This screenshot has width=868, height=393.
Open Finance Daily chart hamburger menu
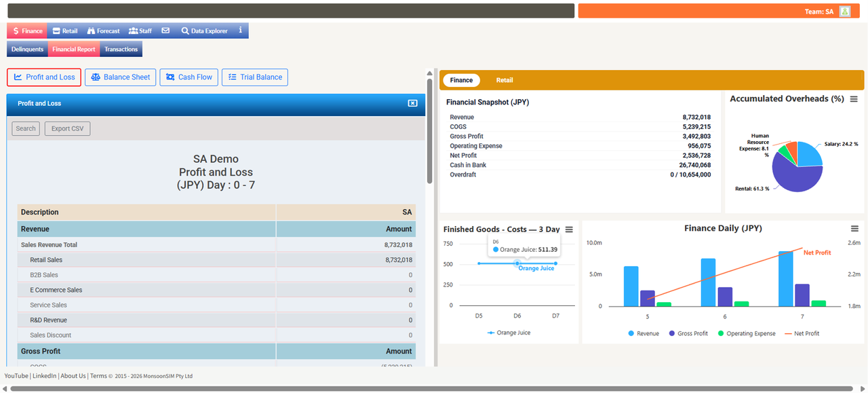[x=854, y=229]
